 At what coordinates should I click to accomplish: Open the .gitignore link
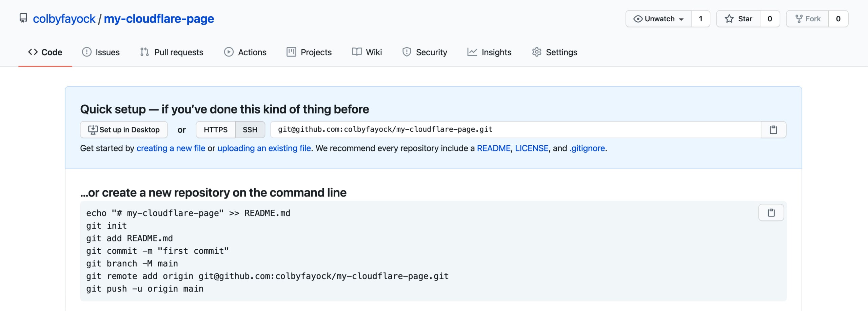[x=587, y=148]
